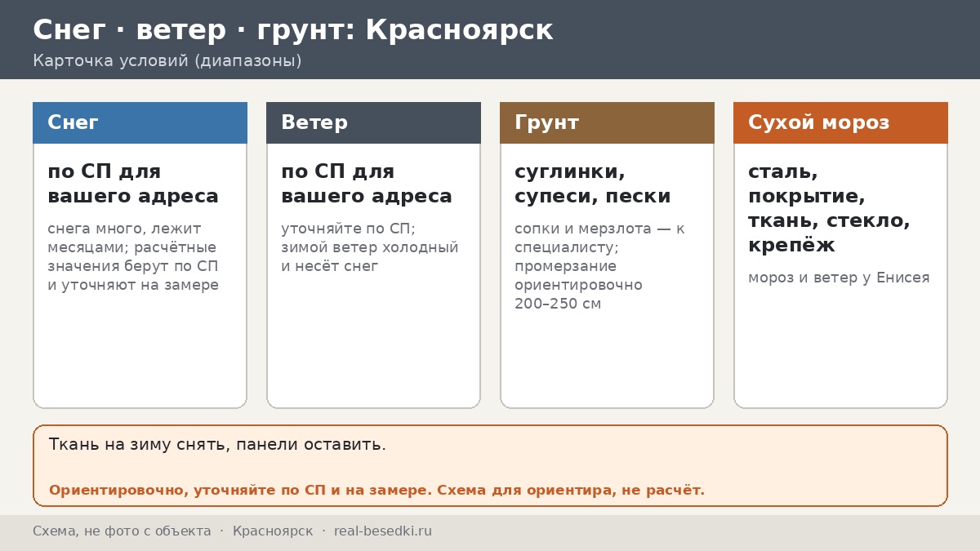Image resolution: width=980 pixels, height=551 pixels.
Task: Click the title 'Снег · ветер · грунт: Красноярск'
Action: (292, 30)
